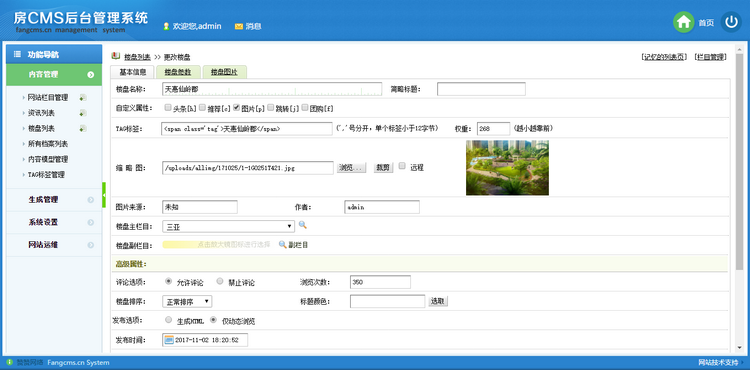Click the 副栏目 link text
Image resolution: width=750 pixels, height=370 pixels.
pyautogui.click(x=298, y=245)
